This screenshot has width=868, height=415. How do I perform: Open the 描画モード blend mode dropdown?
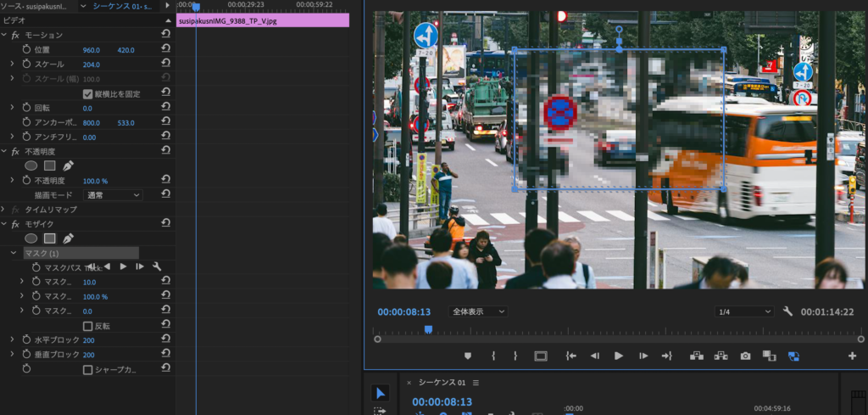pos(113,194)
